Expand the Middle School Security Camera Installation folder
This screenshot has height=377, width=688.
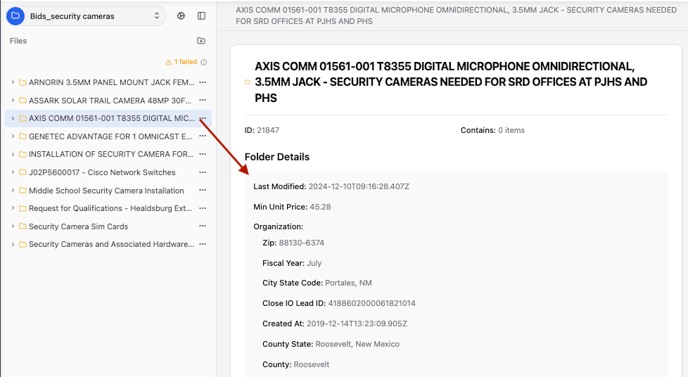12,190
